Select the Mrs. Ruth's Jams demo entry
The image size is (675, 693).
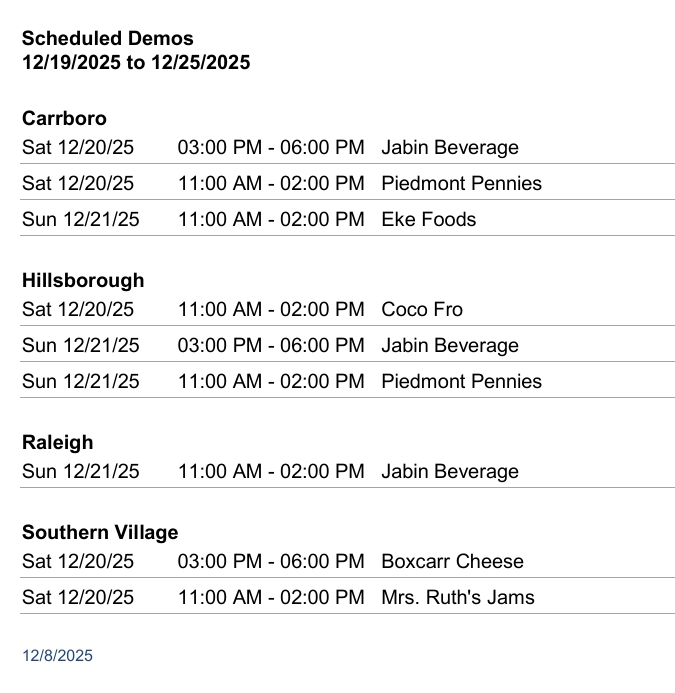(x=458, y=598)
